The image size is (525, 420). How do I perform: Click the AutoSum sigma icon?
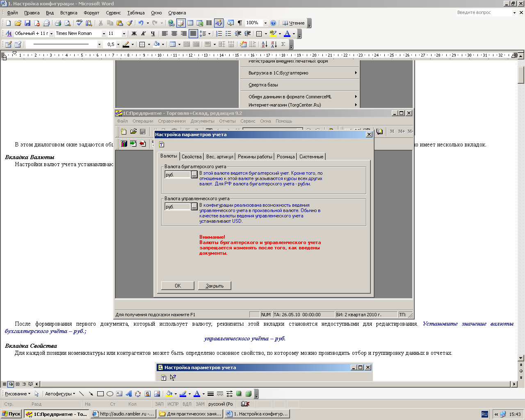coord(283,44)
